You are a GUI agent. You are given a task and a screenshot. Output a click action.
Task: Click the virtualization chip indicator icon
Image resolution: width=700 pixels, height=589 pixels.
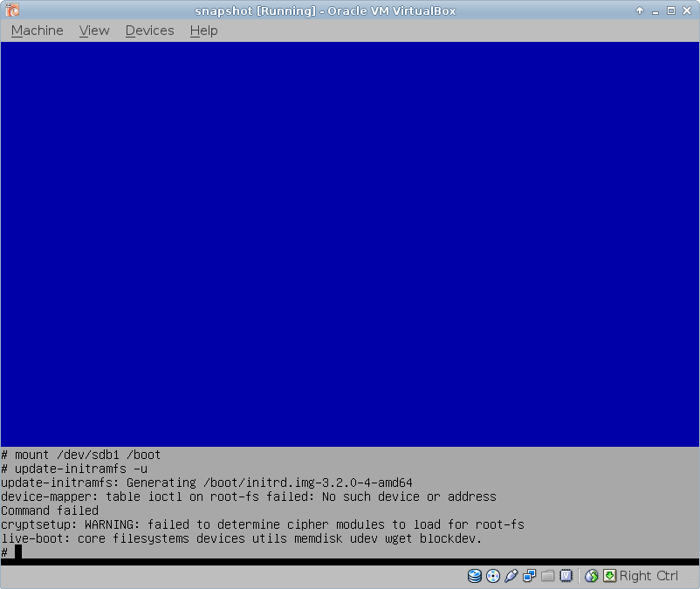pyautogui.click(x=566, y=576)
